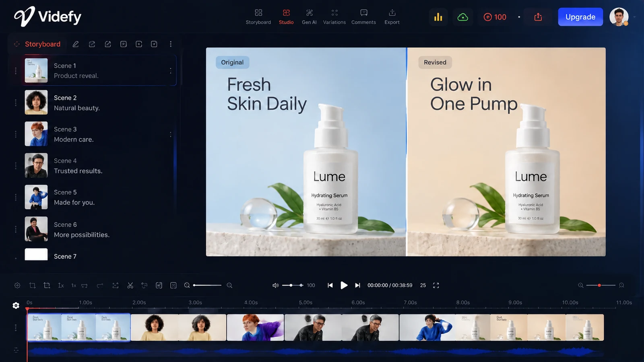The width and height of the screenshot is (644, 362).
Task: Click the red-haired person clip in timeline
Action: click(256, 327)
